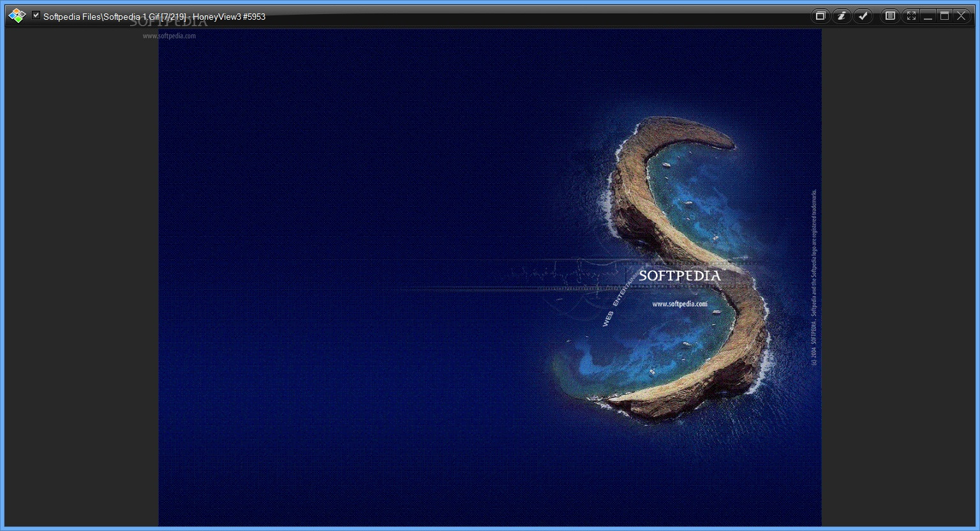Minimize the HoneyView window

[x=928, y=16]
